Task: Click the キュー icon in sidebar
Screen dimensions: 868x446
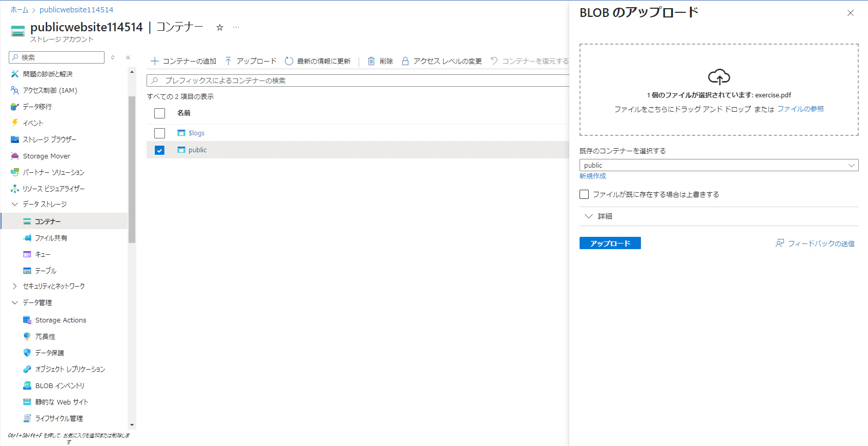Action: click(27, 254)
